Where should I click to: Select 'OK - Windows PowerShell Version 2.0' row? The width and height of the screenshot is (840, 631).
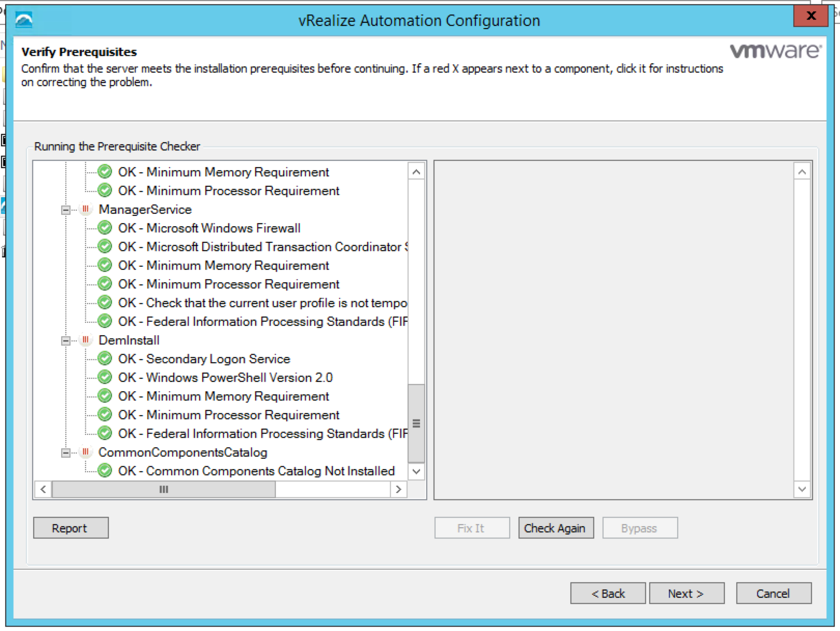(x=225, y=377)
